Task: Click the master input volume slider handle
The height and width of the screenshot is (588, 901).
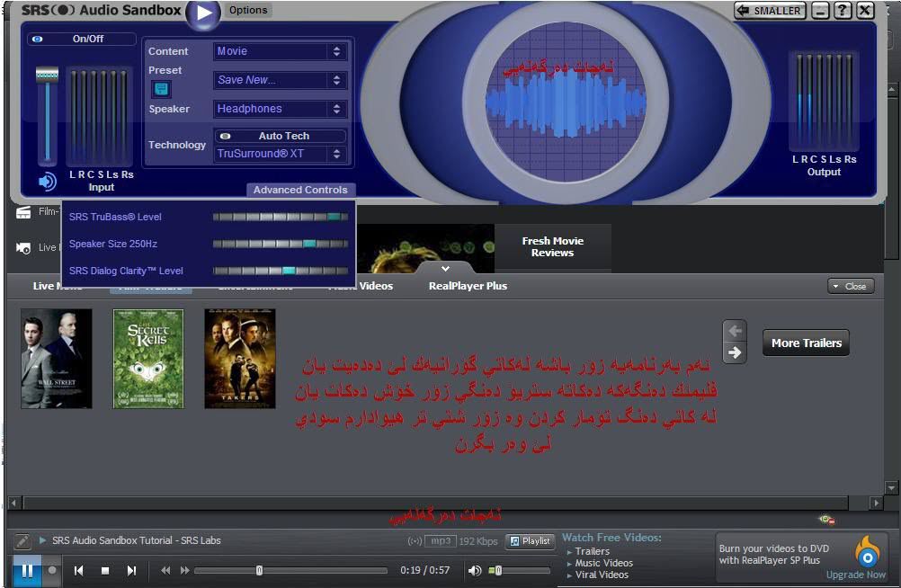Action: click(47, 75)
